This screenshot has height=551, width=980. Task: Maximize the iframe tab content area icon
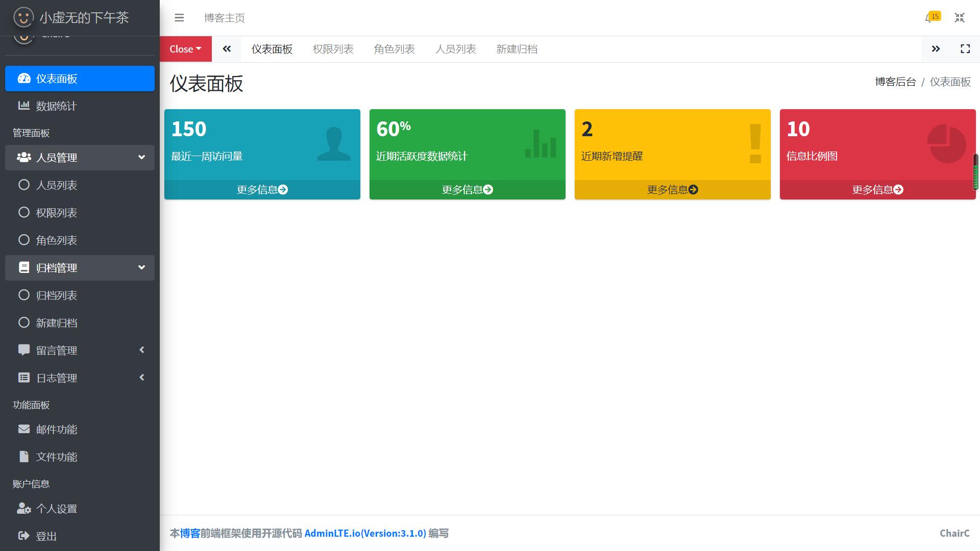click(x=965, y=49)
